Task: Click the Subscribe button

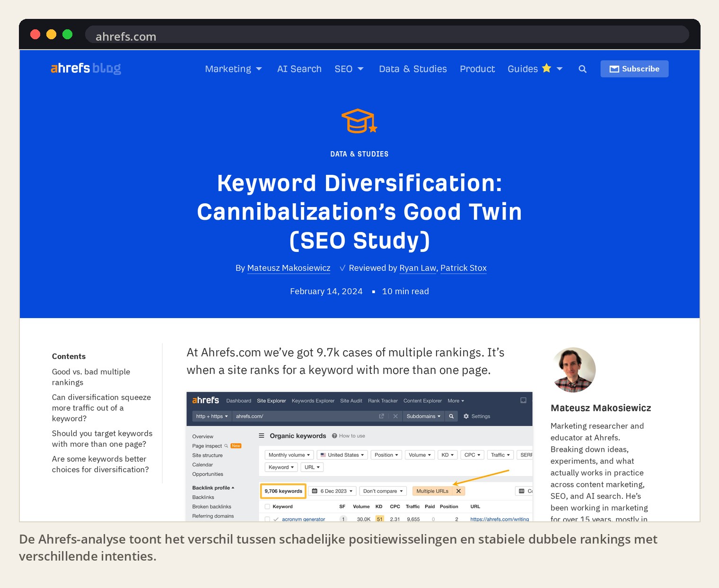Action: click(634, 69)
